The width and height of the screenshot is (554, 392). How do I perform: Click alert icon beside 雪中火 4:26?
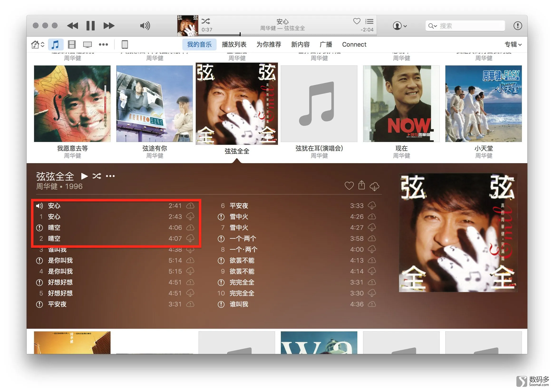point(221,217)
